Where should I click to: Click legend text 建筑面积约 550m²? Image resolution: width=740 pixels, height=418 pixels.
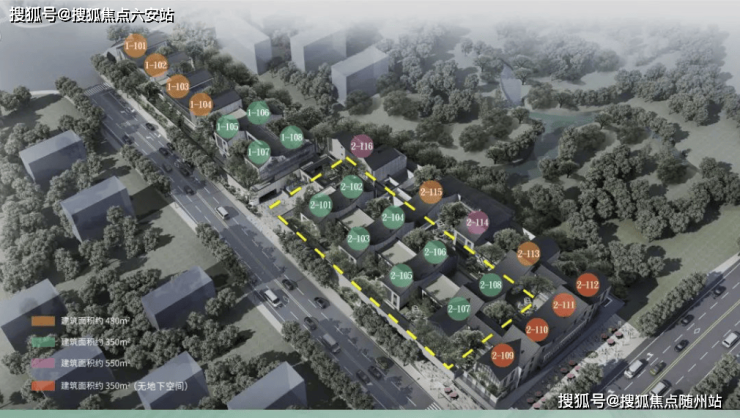tap(95, 363)
